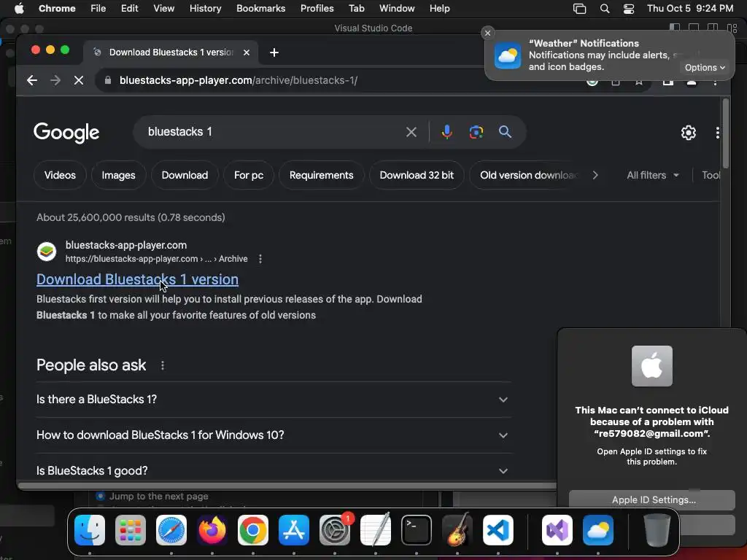The width and height of the screenshot is (747, 560).
Task: Click bluestacks-app-player site favicon
Action: pyautogui.click(x=47, y=252)
